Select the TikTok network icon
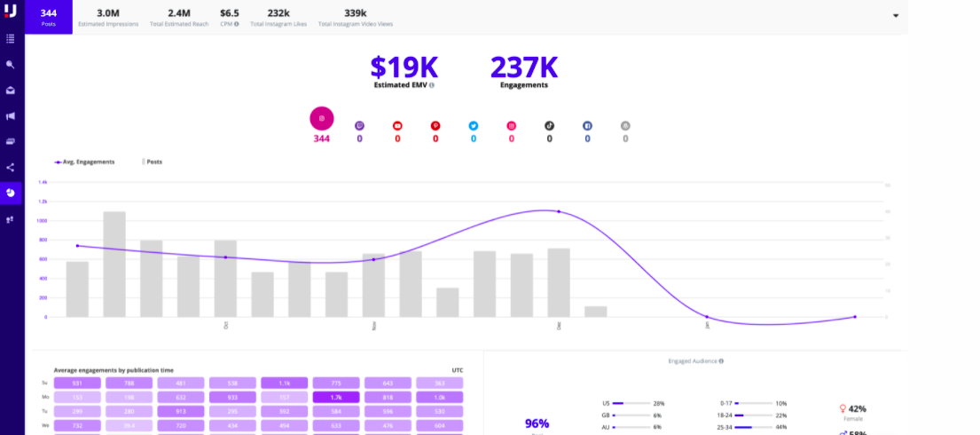980x435 pixels. [549, 126]
